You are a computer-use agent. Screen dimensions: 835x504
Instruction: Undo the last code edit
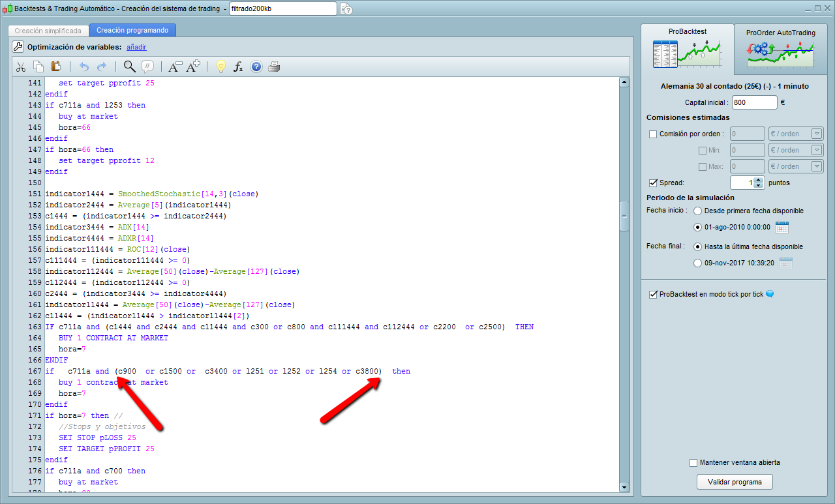[83, 67]
